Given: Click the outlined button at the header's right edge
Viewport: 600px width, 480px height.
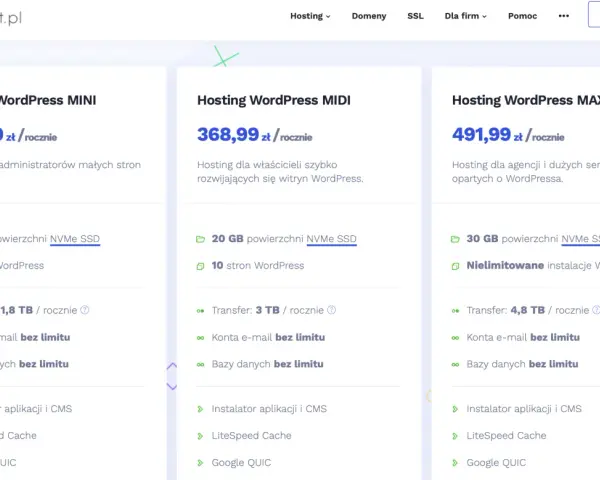Looking at the screenshot, I should coord(594,14).
